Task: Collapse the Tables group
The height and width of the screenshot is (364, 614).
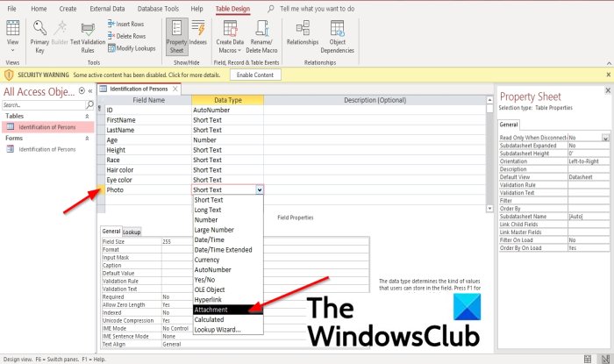Action: point(87,117)
